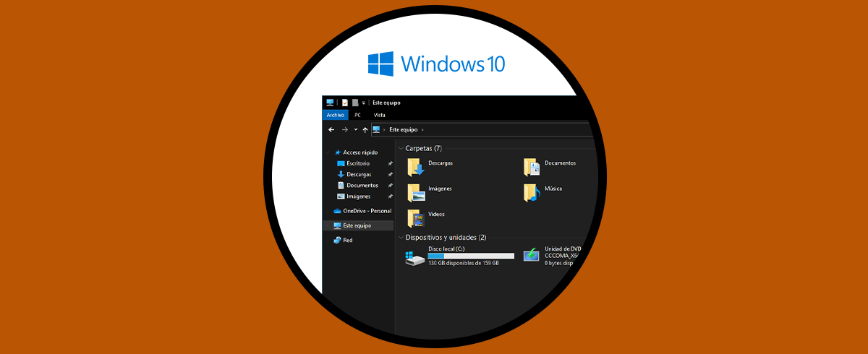Viewport: 868px width, 354px height.
Task: Open Documentos in the sidebar
Action: click(x=362, y=185)
